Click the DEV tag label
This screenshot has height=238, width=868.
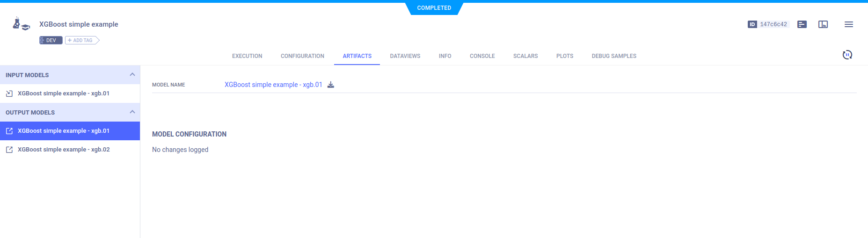51,41
